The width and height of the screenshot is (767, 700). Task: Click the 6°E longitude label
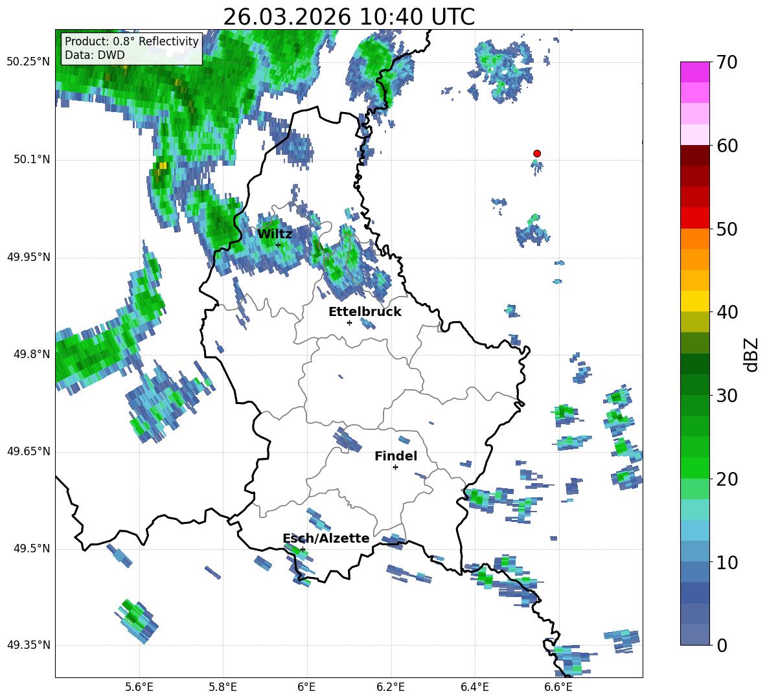point(306,687)
